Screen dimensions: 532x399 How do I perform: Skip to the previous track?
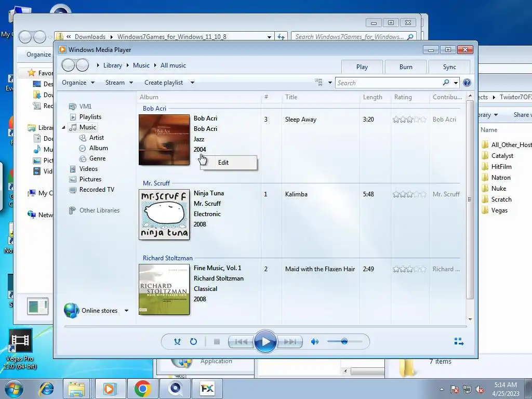point(241,342)
